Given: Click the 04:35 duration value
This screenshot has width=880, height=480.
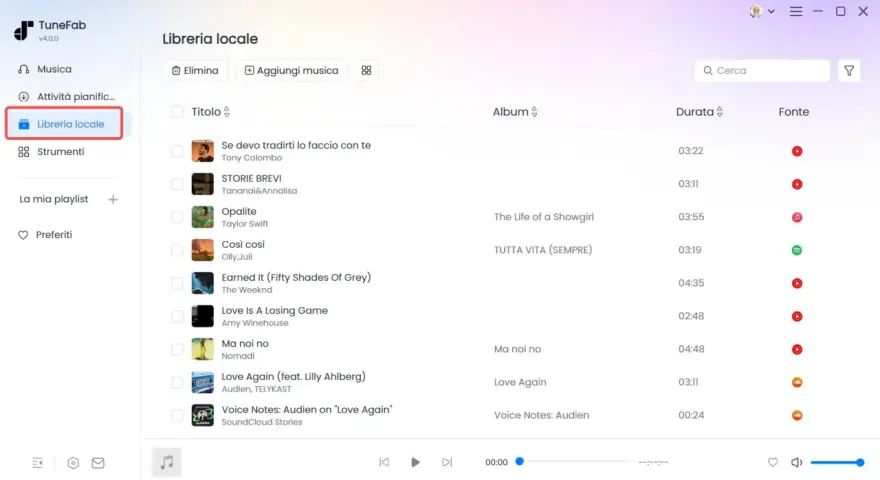Looking at the screenshot, I should tap(691, 283).
